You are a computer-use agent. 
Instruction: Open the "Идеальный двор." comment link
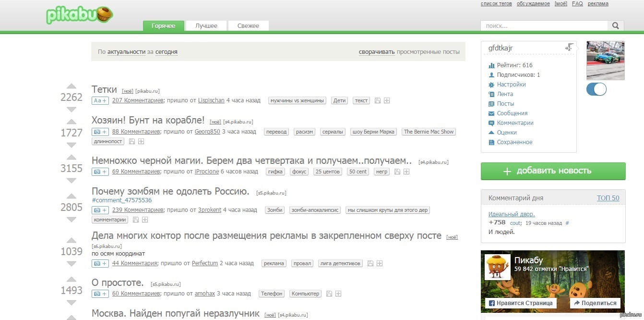[x=512, y=214]
